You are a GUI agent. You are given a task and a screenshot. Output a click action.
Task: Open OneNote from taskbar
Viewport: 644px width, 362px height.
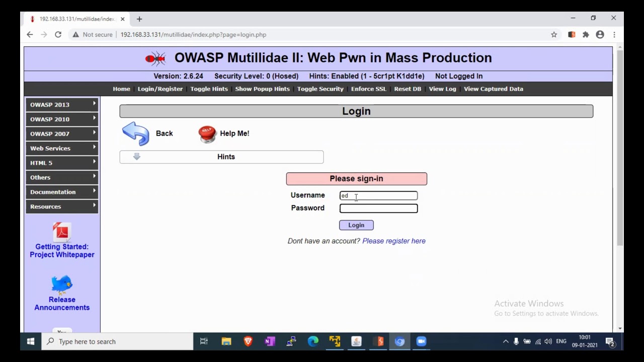(x=270, y=341)
